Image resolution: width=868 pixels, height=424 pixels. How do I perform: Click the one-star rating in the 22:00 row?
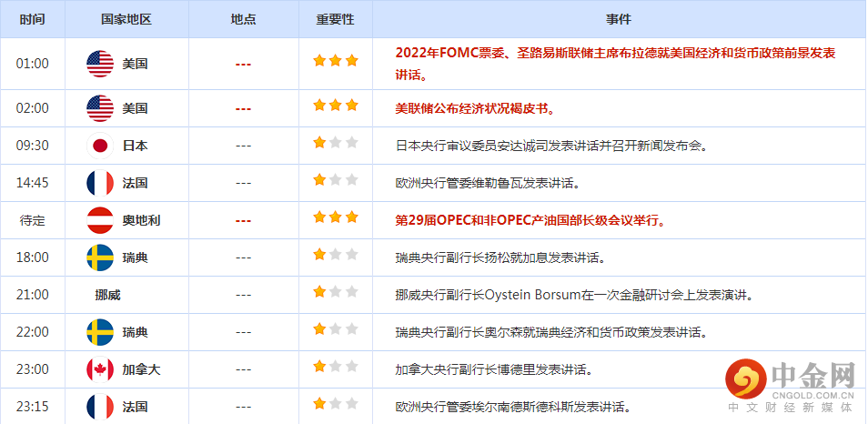336,329
